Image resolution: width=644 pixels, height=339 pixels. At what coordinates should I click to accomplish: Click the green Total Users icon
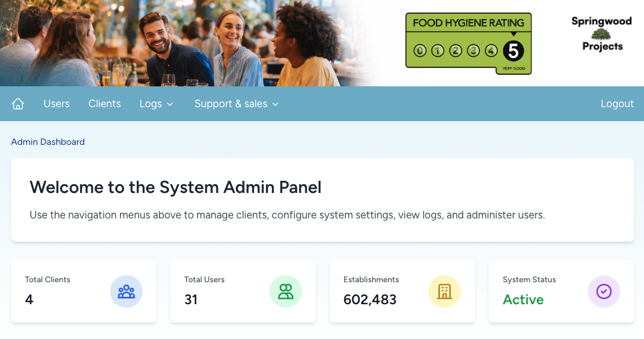(x=286, y=291)
